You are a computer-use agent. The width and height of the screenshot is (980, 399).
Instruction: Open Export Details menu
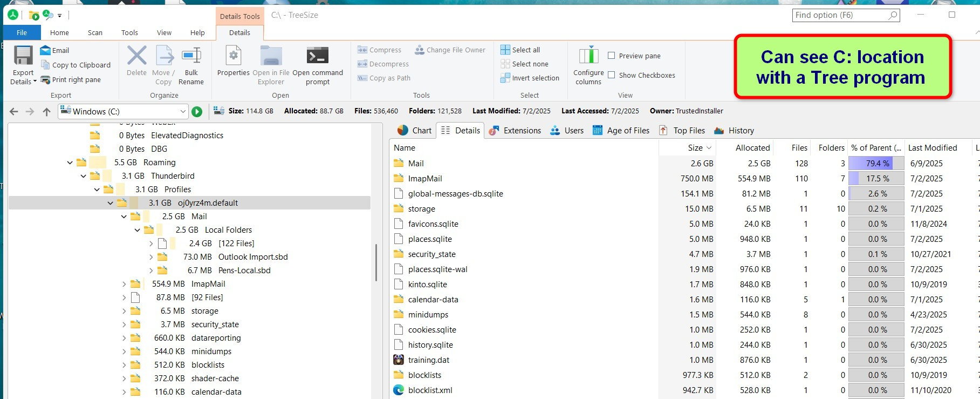point(23,66)
